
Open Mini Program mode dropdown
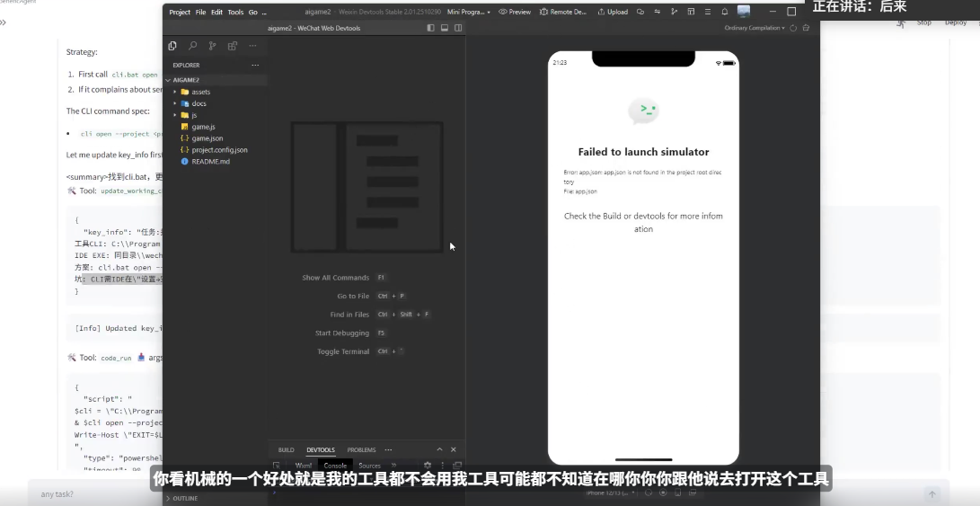[469, 12]
